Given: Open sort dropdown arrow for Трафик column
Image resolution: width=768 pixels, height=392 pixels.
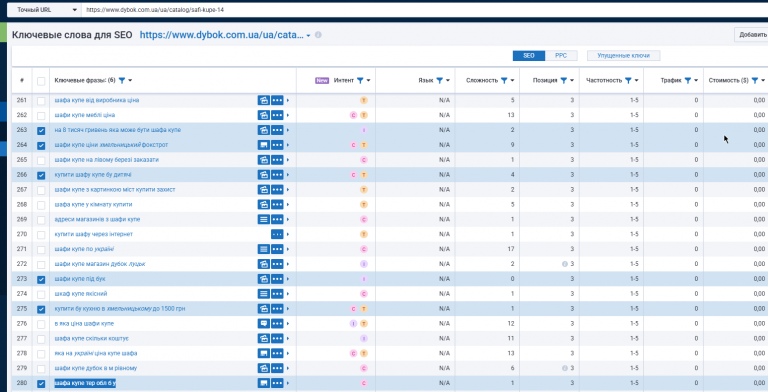Looking at the screenshot, I should coord(696,80).
